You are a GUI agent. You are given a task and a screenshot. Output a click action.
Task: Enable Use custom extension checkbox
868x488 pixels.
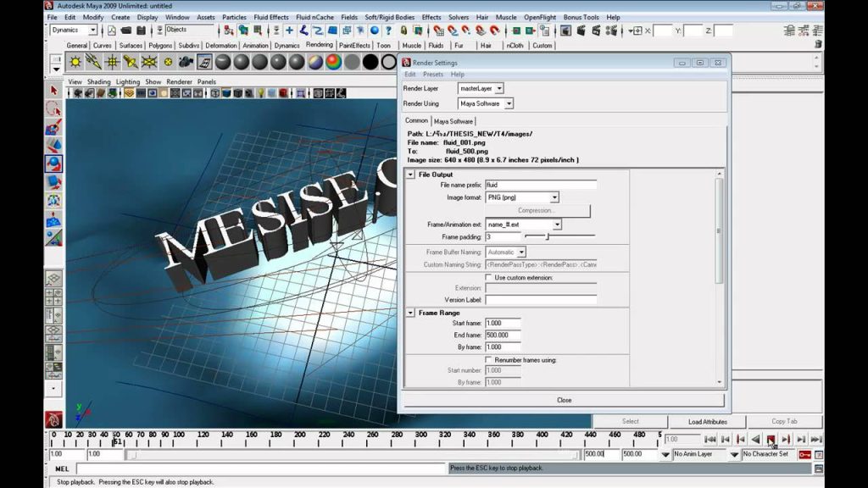[489, 277]
